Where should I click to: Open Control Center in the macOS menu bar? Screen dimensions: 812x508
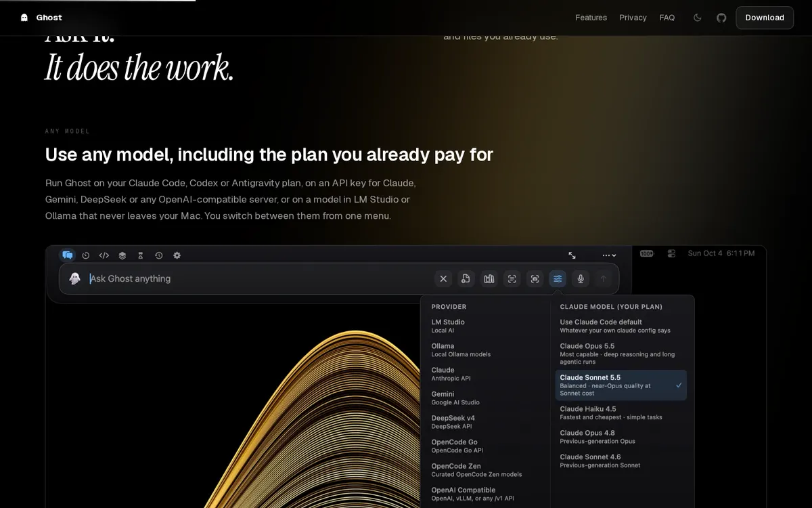(x=671, y=253)
